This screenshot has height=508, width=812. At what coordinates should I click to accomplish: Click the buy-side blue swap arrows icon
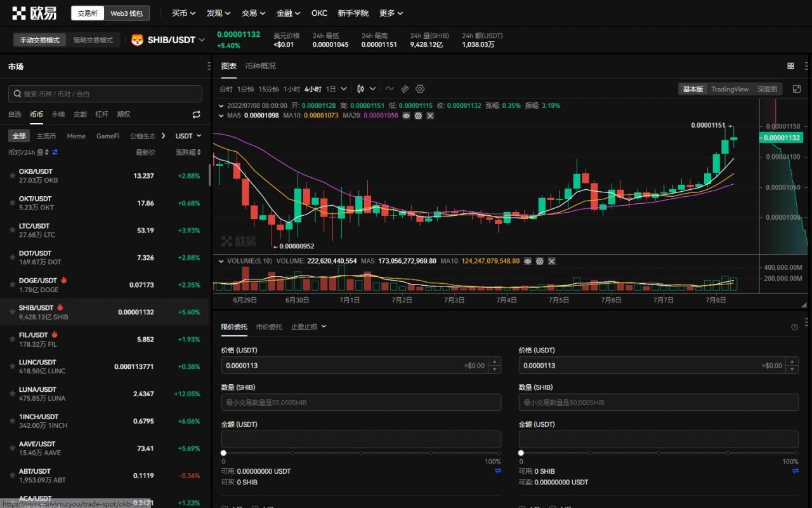(498, 471)
